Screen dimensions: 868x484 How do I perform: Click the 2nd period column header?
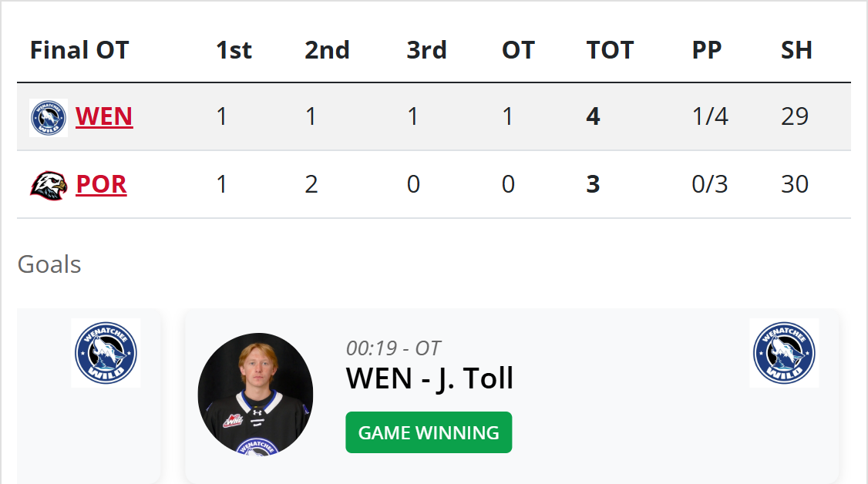tap(327, 50)
